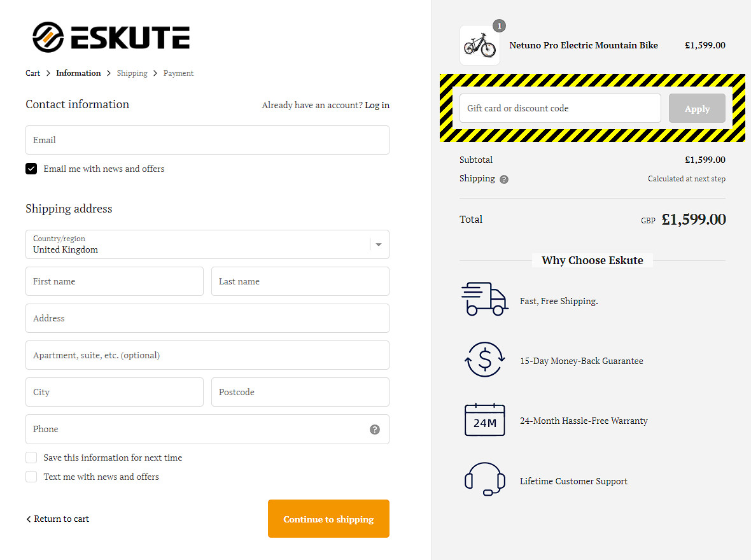Focus the Email input field
This screenshot has height=560, width=751.
(x=207, y=140)
